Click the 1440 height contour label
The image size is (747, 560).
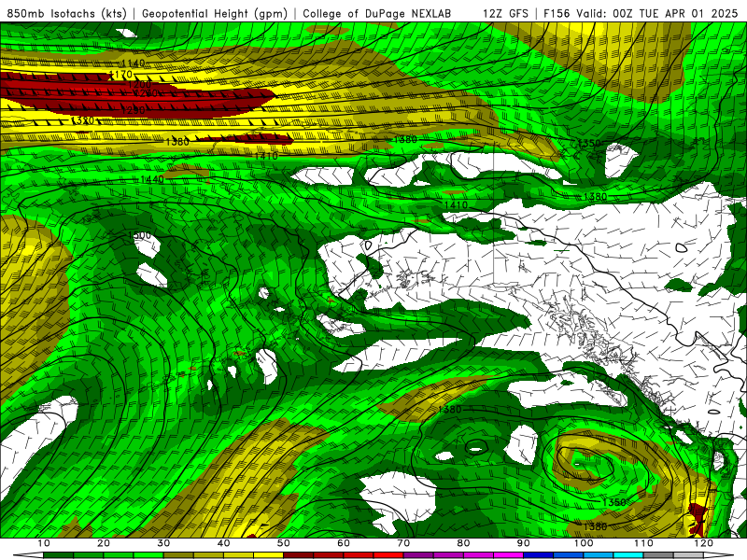(x=152, y=179)
